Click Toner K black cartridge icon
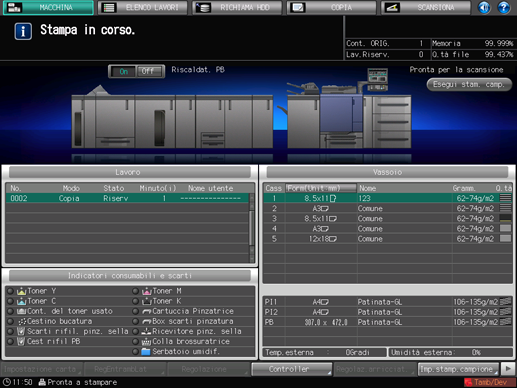 pos(147,301)
